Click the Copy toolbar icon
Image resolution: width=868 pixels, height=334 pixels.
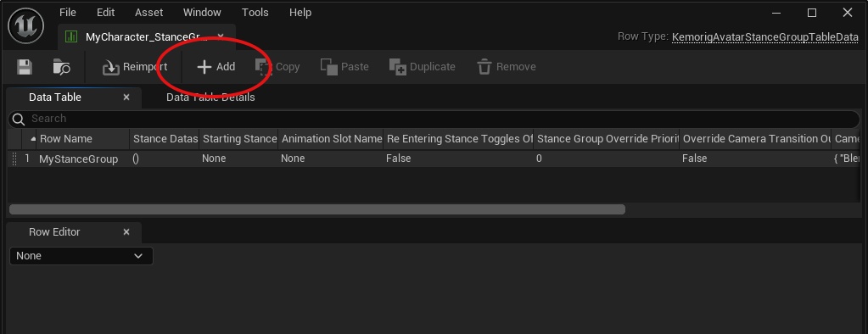264,67
